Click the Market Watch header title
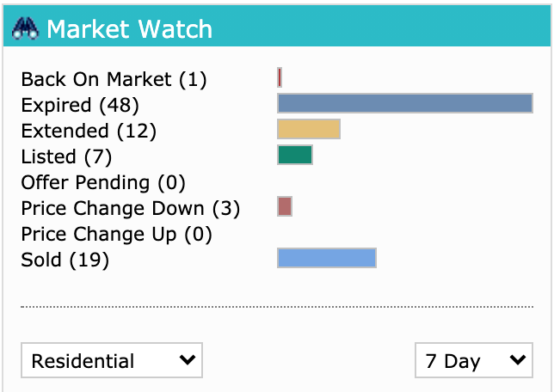Viewport: 554px width, 392px height. (x=129, y=29)
